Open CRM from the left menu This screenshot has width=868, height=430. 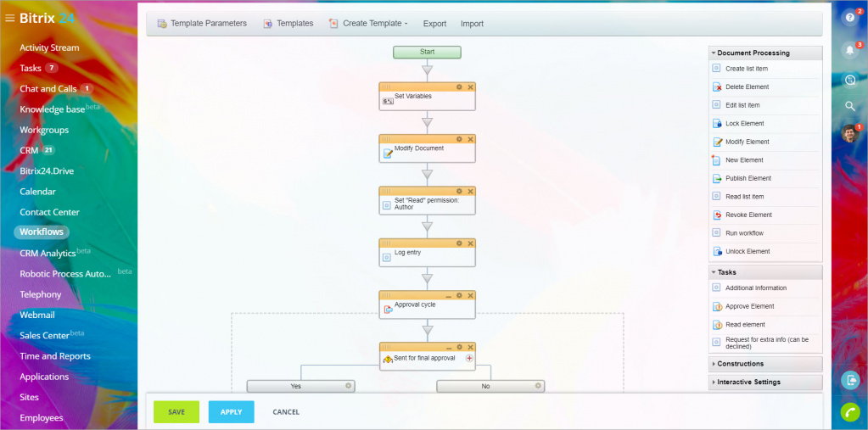pos(29,150)
